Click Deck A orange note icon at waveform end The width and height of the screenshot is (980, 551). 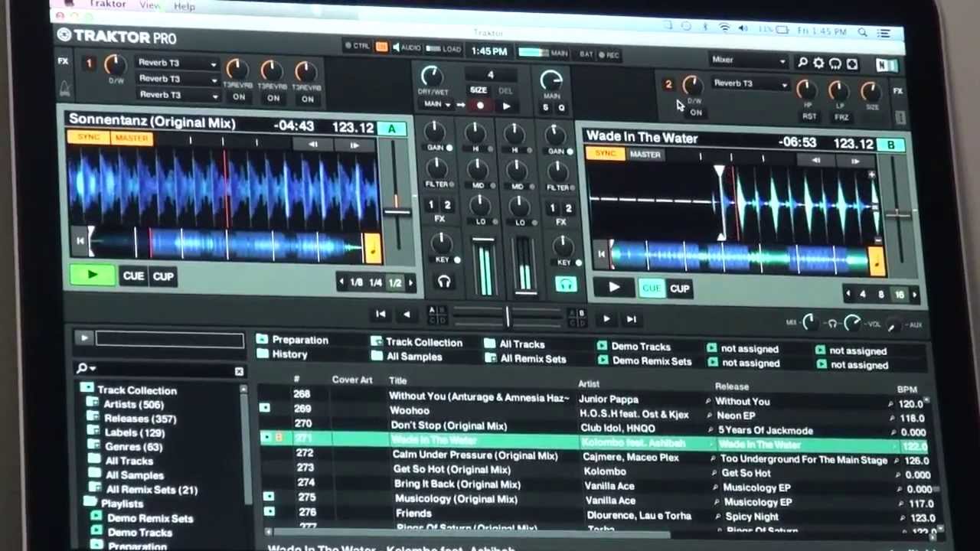[372, 247]
